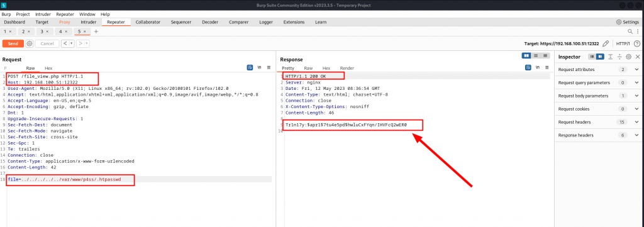Screen dimensions: 644x227
Task: Open Inspector settings gear
Action: 628,57
